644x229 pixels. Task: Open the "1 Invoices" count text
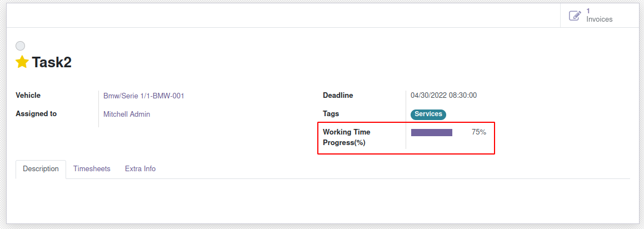point(600,15)
